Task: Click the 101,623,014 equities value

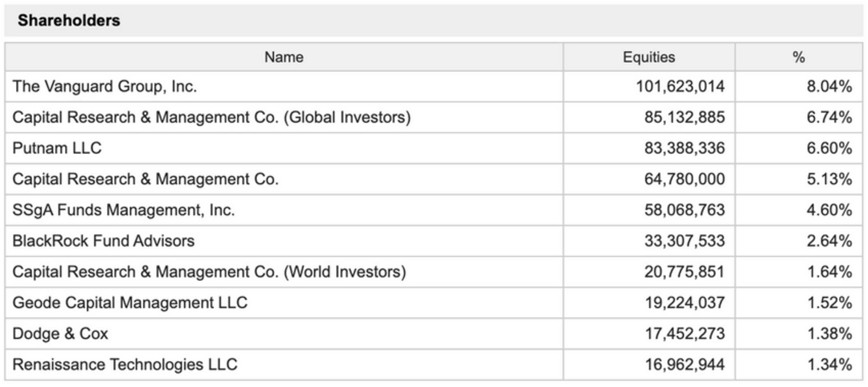Action: pyautogui.click(x=680, y=86)
